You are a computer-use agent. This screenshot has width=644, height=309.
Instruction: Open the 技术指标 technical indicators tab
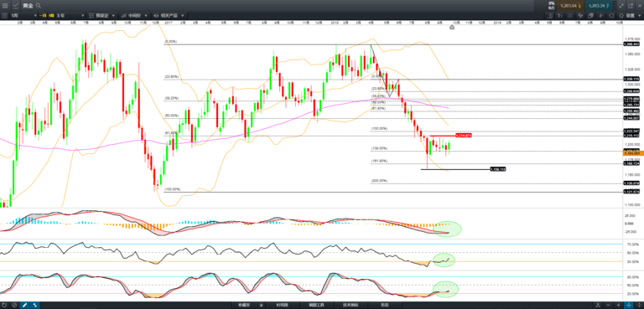click(x=351, y=306)
